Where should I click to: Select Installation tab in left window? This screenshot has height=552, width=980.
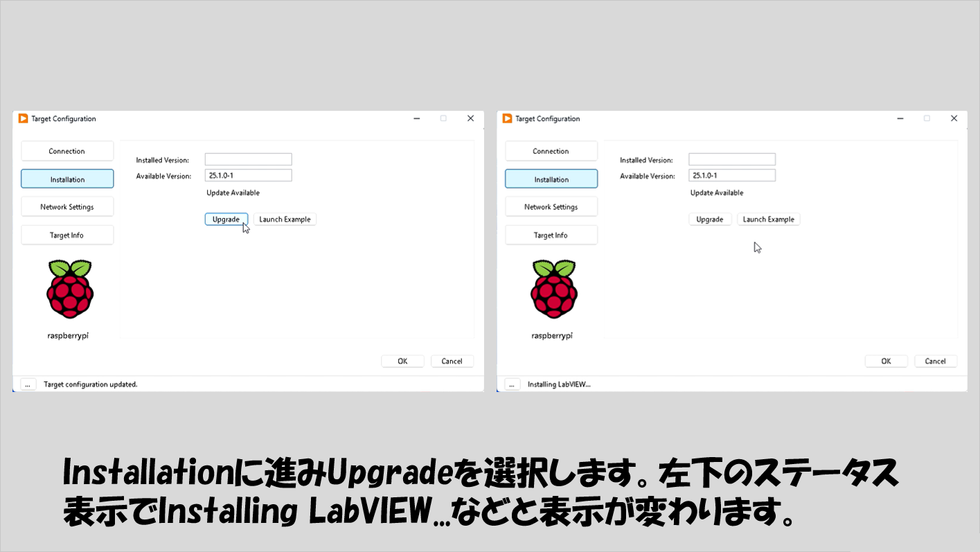pos(67,179)
